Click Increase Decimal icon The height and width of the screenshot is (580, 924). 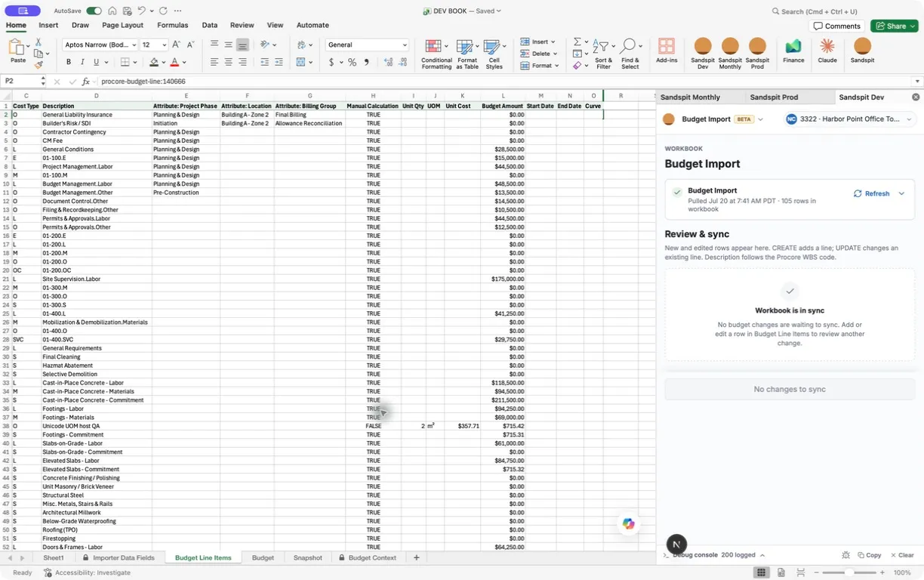pyautogui.click(x=388, y=62)
